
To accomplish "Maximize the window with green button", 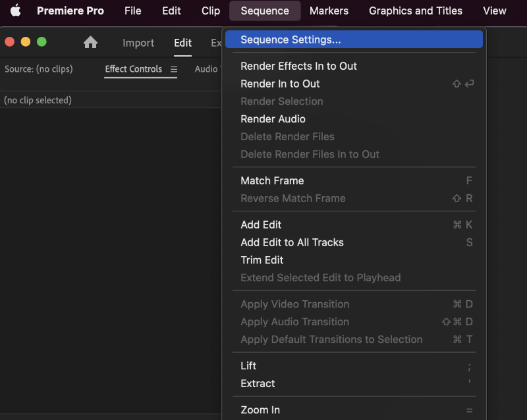I will point(42,42).
